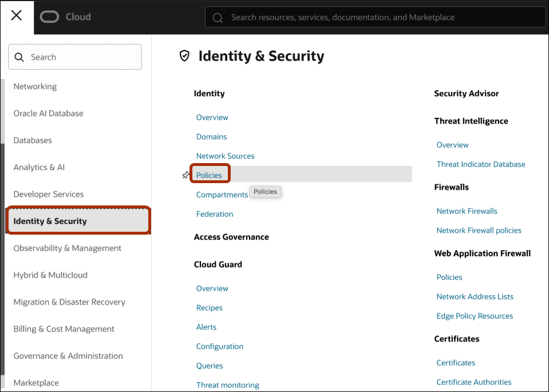The width and height of the screenshot is (549, 392).
Task: Pin the Policies item with pin icon
Action: (x=185, y=175)
